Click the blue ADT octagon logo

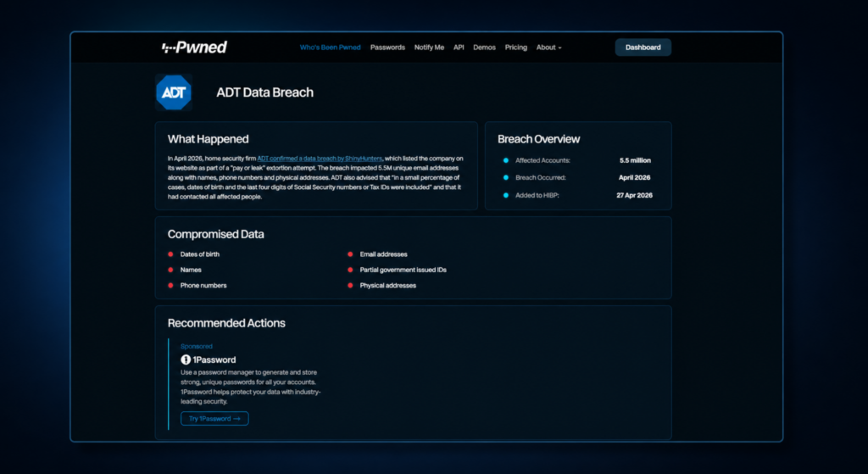click(x=174, y=92)
